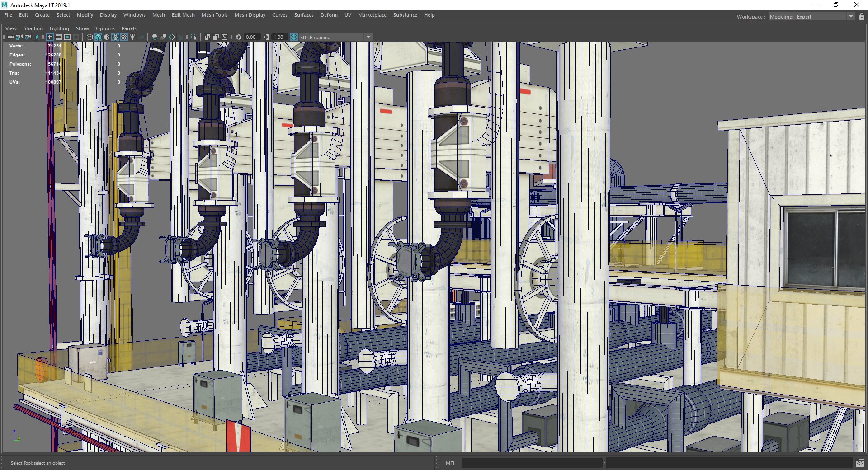The width and height of the screenshot is (868, 470).
Task: Open the panel Lighting menu
Action: (x=59, y=28)
